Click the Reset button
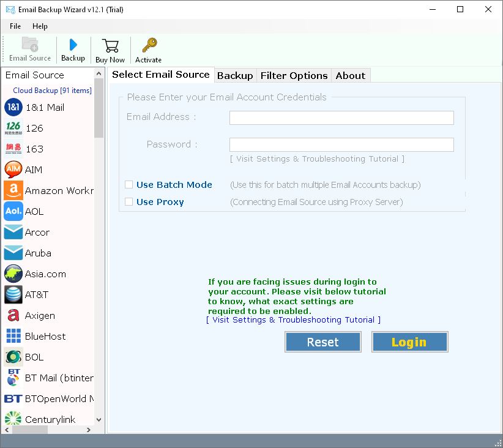The image size is (503, 448). coord(322,342)
